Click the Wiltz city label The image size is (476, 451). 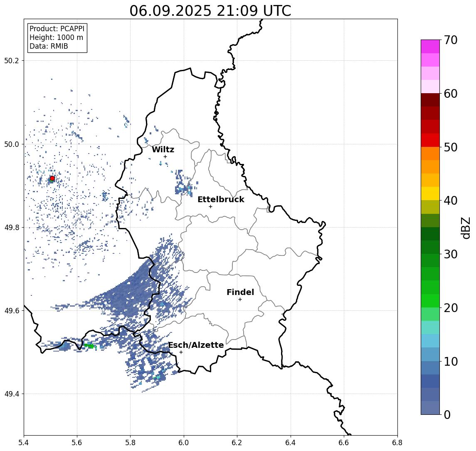(x=163, y=149)
